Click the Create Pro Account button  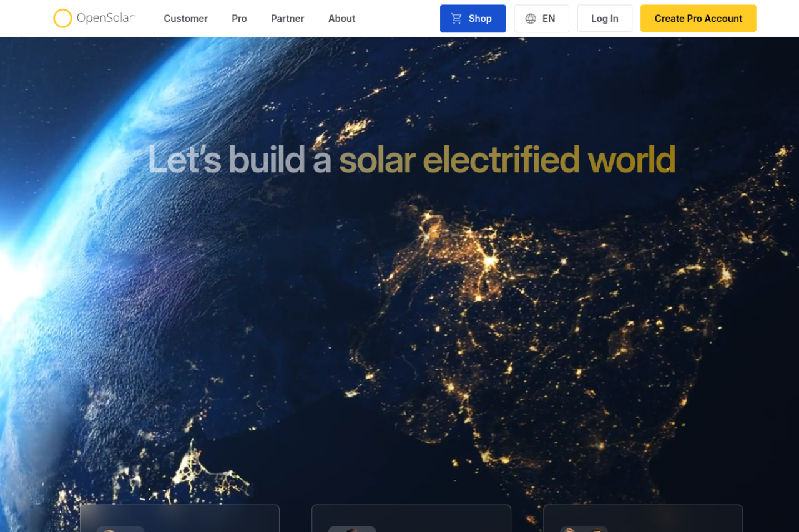coord(698,19)
